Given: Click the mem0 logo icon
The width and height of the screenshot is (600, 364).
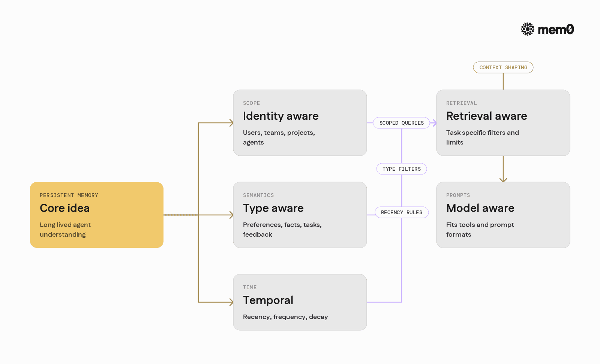Looking at the screenshot, I should point(528,29).
